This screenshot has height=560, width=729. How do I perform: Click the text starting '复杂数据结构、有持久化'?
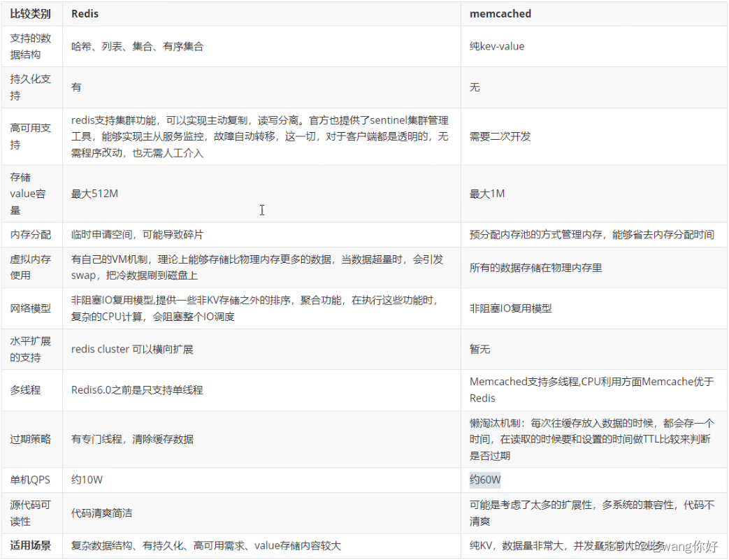(206, 545)
